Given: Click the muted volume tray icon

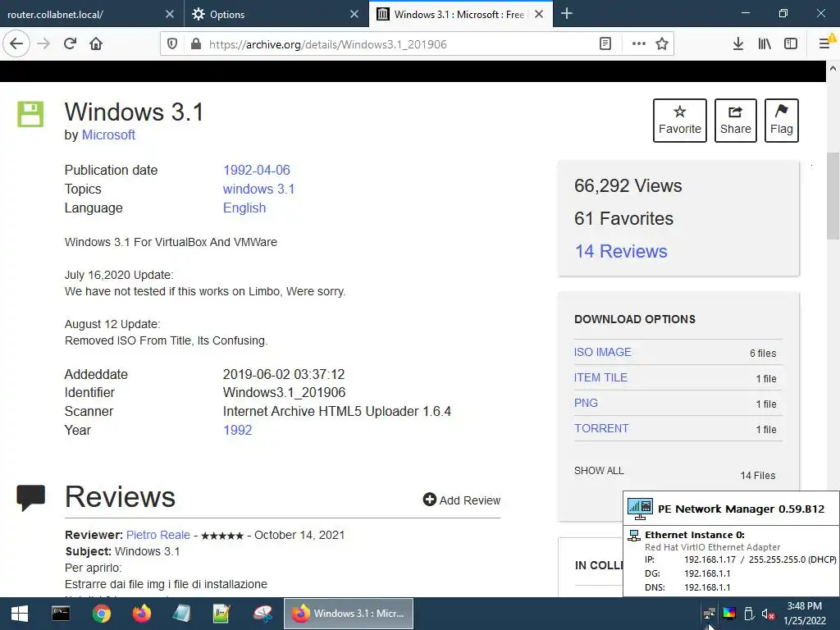Looking at the screenshot, I should point(768,614).
